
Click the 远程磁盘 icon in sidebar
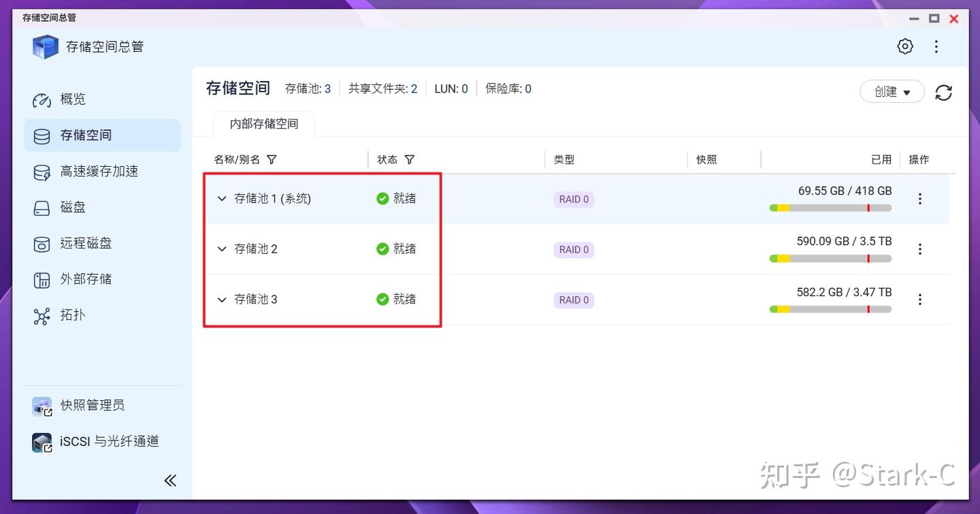pyautogui.click(x=42, y=244)
